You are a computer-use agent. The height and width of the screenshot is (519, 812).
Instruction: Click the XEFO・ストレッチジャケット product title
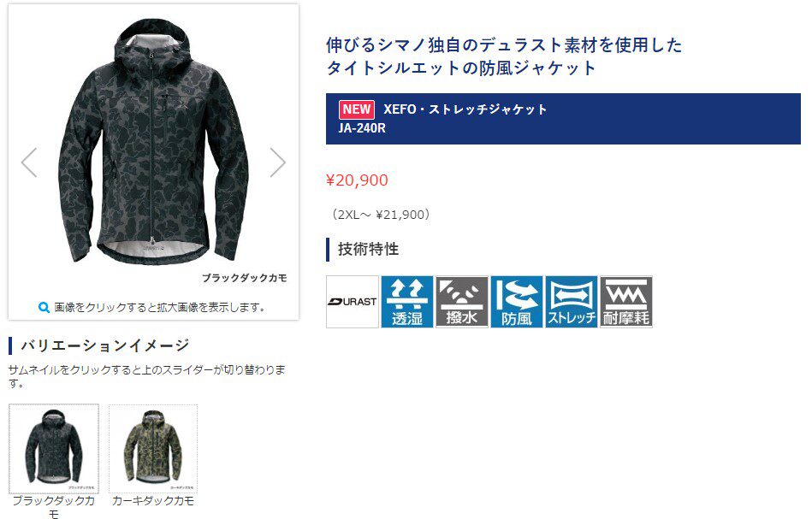pyautogui.click(x=465, y=109)
